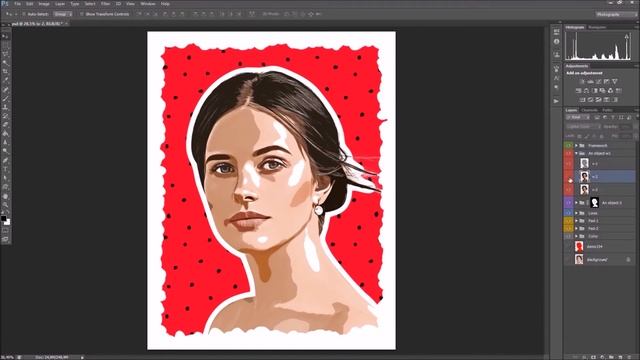
Task: Open the Histogram panel tab
Action: (x=575, y=27)
